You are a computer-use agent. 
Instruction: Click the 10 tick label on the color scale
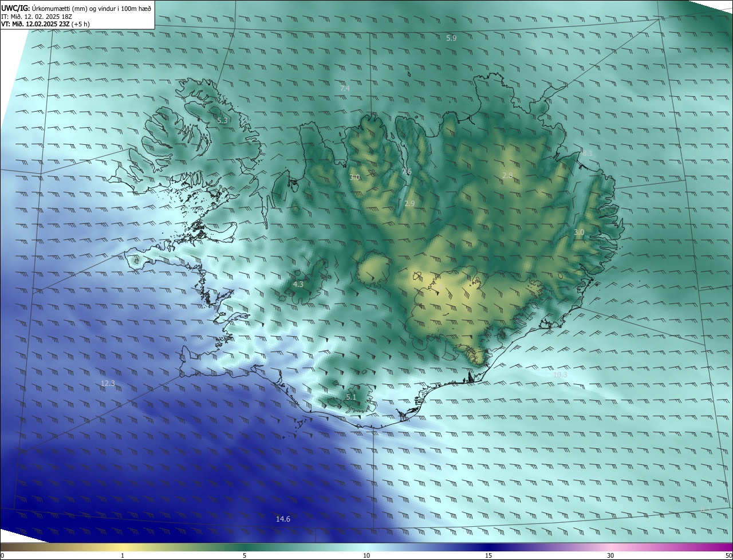point(366,555)
